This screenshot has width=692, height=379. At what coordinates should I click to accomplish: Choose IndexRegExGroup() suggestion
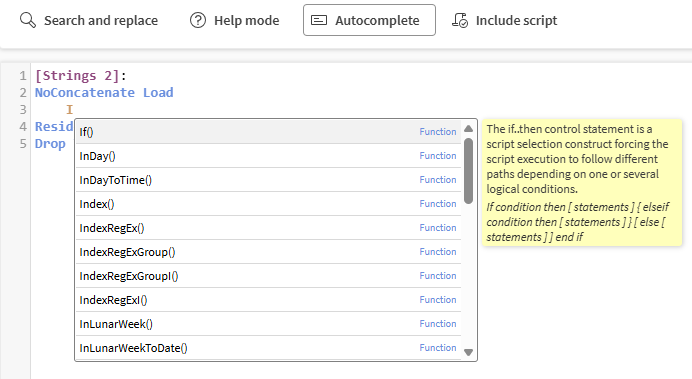pos(268,252)
